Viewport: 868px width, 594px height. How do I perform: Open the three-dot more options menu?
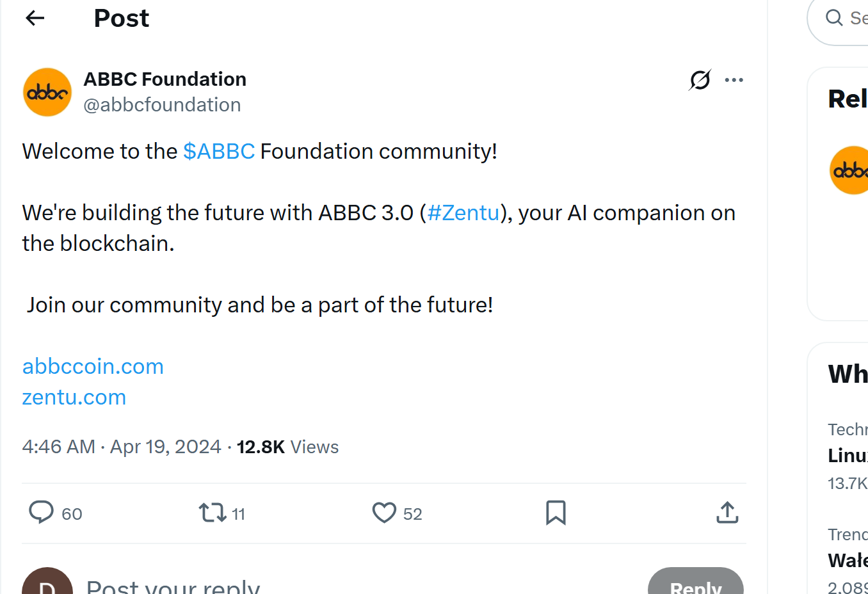[x=734, y=80]
